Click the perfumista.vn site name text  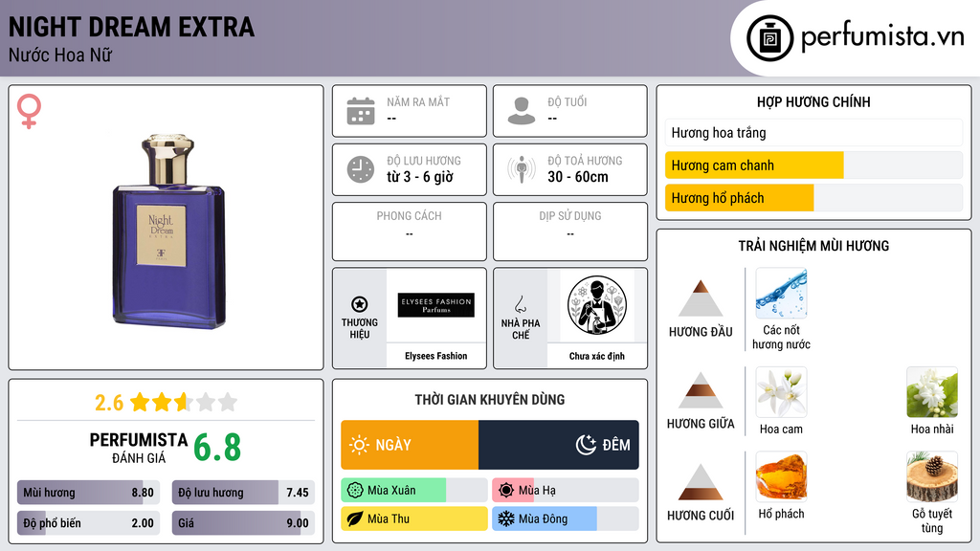(882, 37)
